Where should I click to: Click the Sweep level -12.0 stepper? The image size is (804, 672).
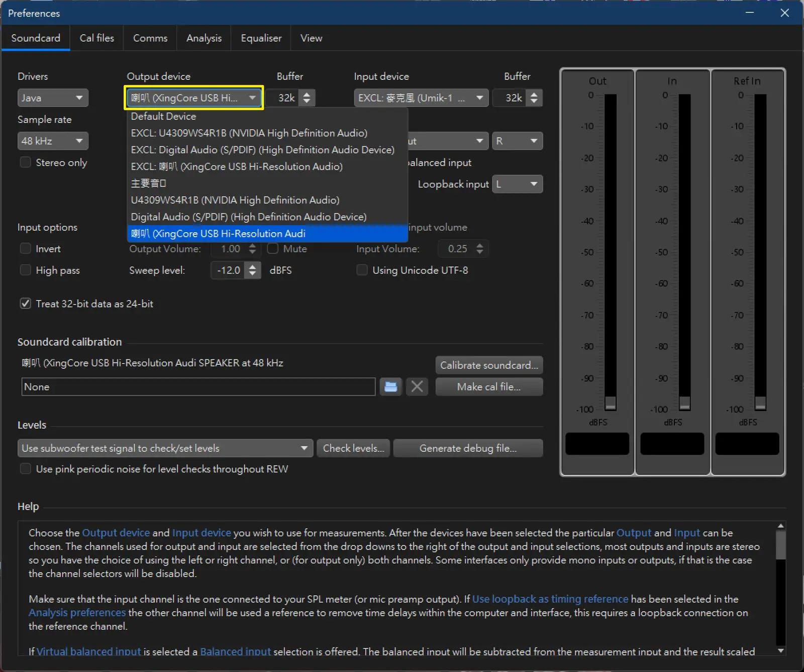[252, 270]
